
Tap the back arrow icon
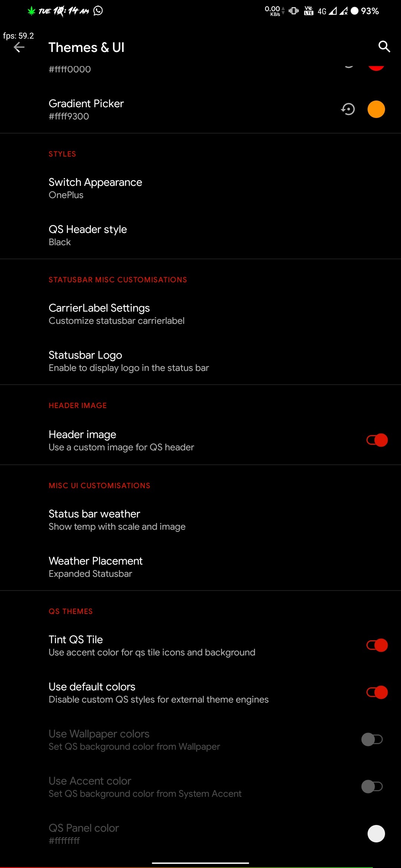click(x=19, y=47)
